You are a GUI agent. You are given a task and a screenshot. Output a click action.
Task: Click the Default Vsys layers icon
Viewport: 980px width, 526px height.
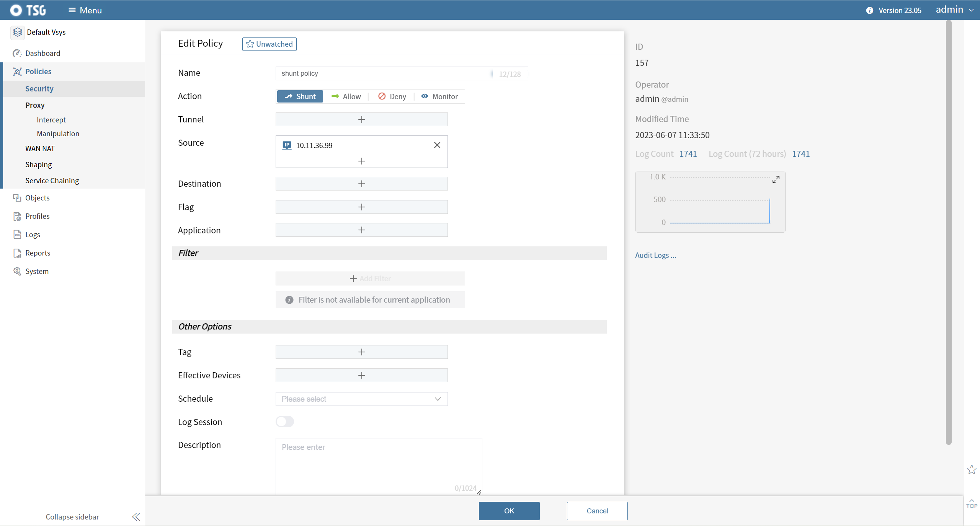point(18,32)
